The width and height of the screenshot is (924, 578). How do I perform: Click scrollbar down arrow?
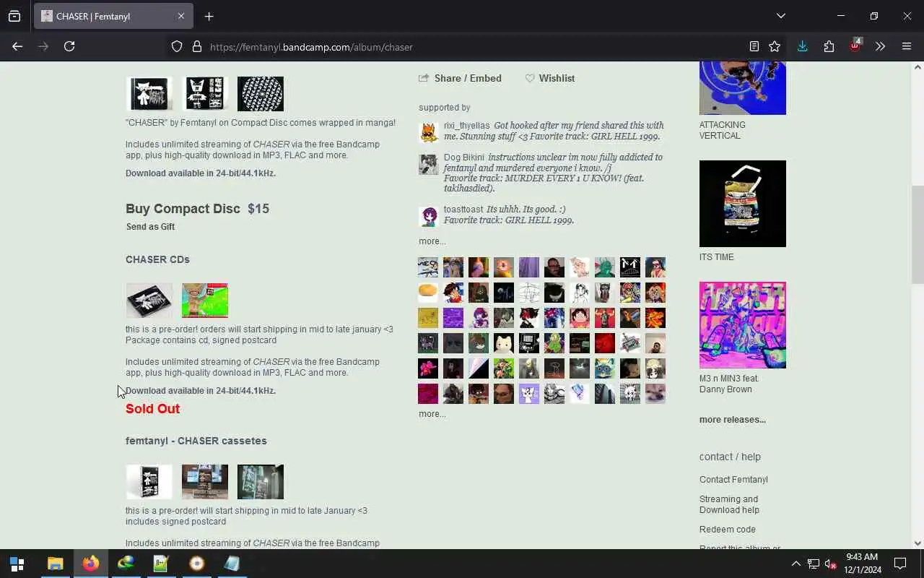pos(918,543)
